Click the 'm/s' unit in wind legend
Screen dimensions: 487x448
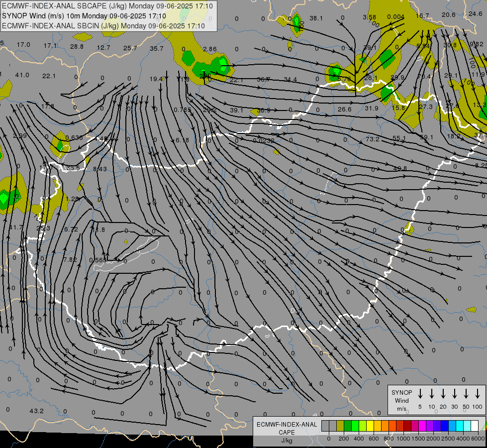[x=401, y=409]
